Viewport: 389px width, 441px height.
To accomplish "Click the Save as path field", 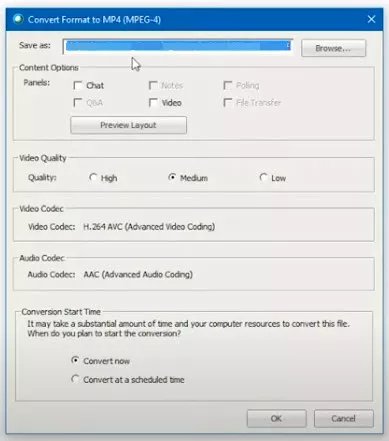I will 178,46.
